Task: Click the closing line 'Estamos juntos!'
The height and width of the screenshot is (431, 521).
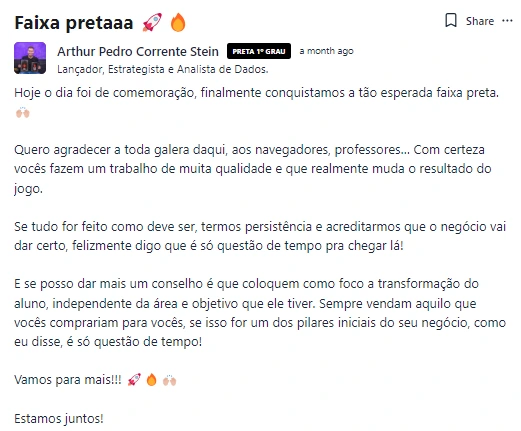Action: 59,418
